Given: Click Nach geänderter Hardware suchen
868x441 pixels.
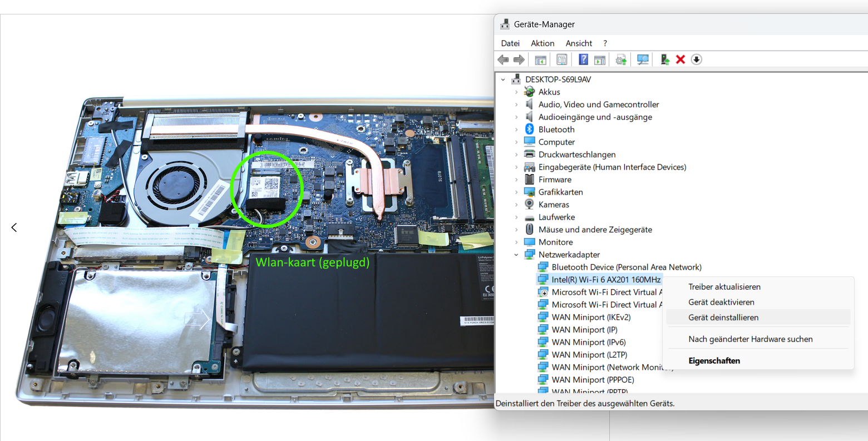Looking at the screenshot, I should (x=751, y=339).
